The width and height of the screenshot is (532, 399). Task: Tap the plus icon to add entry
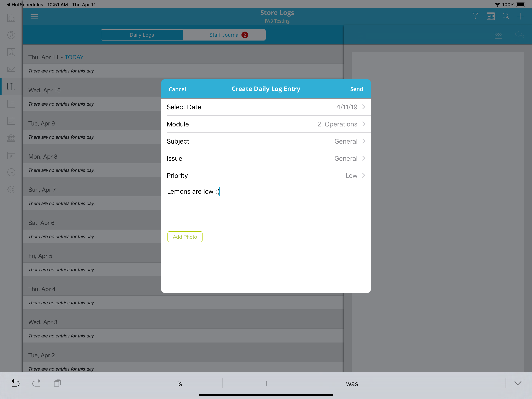[521, 16]
